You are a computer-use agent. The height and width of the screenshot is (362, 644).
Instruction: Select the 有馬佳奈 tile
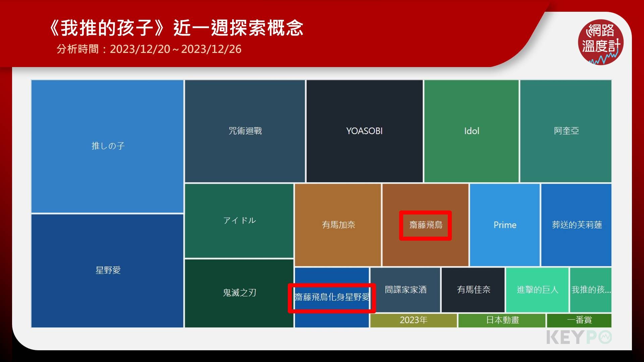pyautogui.click(x=473, y=290)
